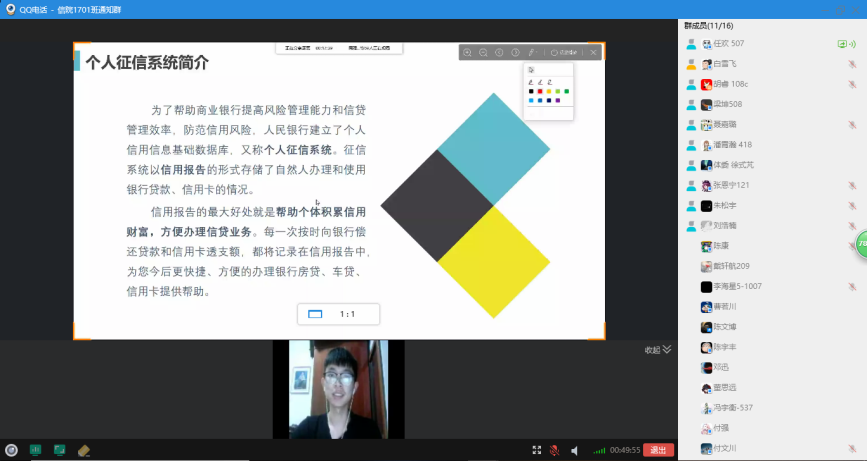
Task: Select the pointer cursor in pen panel
Action: click(x=531, y=70)
